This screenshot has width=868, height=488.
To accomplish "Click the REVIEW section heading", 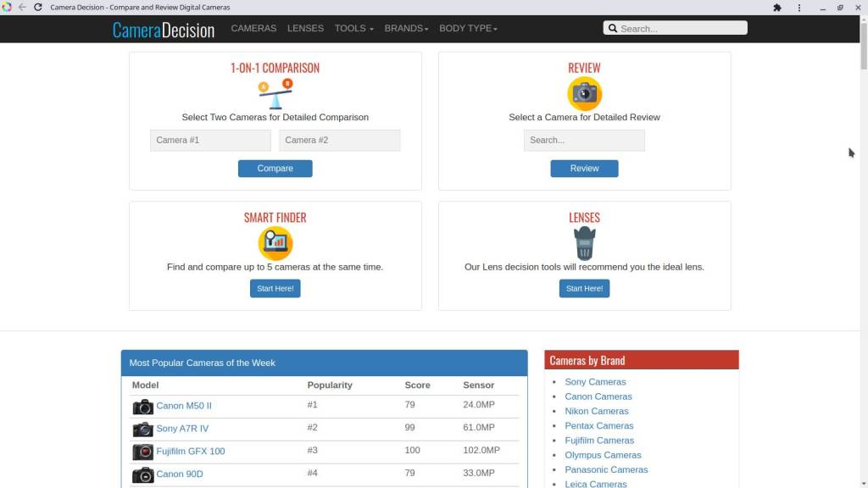I will pos(584,68).
